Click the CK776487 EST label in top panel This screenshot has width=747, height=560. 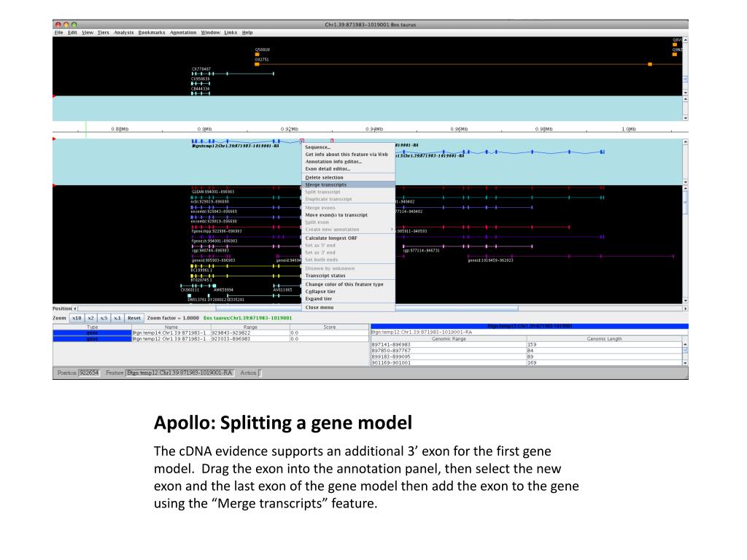[201, 69]
